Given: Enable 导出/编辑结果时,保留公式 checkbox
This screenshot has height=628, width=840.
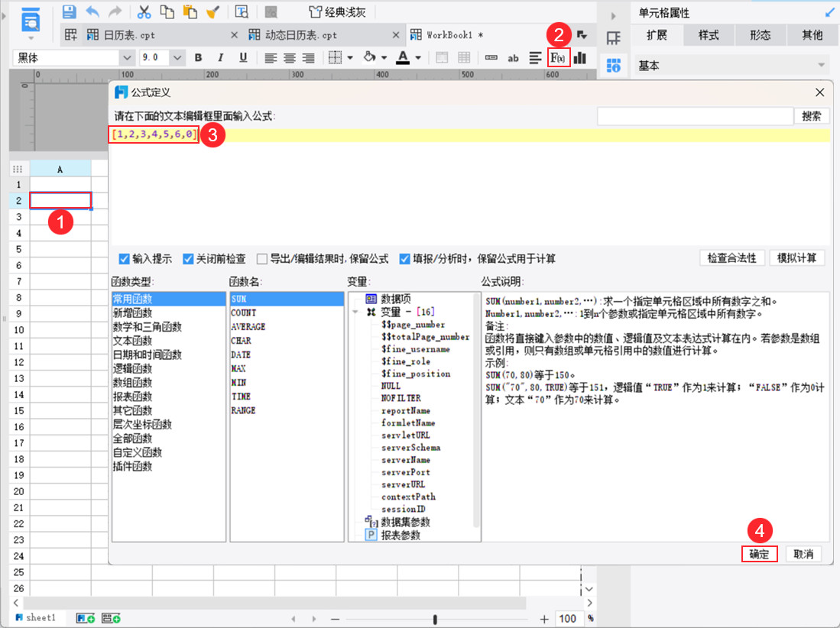Looking at the screenshot, I should [x=262, y=259].
